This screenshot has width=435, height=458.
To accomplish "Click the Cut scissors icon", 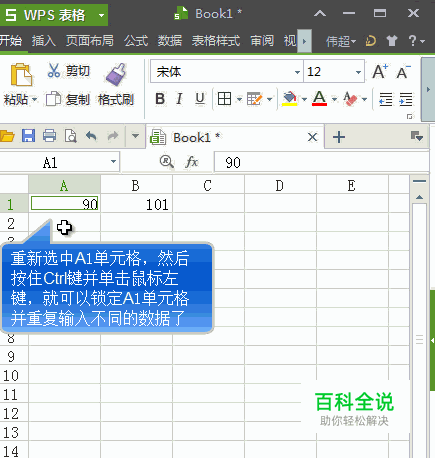I will (53, 70).
